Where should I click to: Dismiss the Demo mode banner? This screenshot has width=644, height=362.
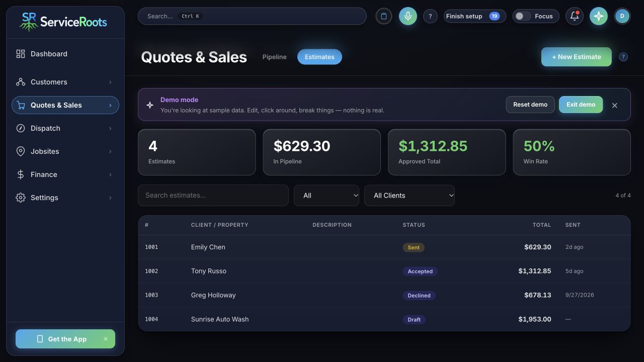tap(614, 105)
